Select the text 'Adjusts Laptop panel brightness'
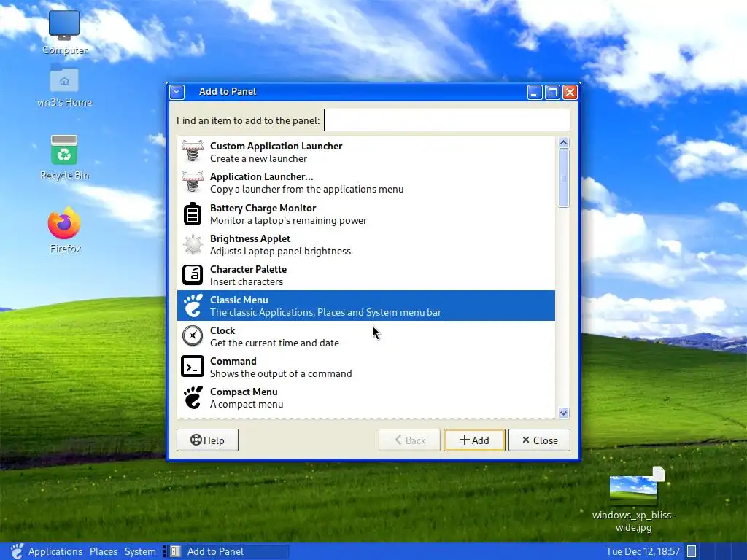The image size is (747, 560). pyautogui.click(x=280, y=251)
